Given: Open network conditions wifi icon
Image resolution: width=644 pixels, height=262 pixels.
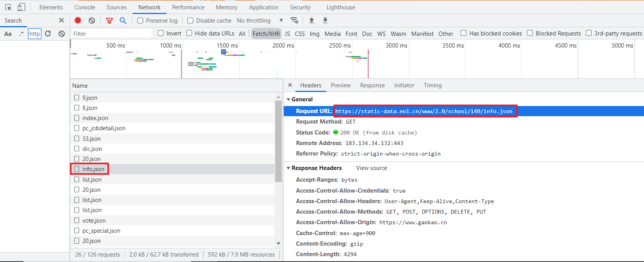Looking at the screenshot, I should point(294,20).
